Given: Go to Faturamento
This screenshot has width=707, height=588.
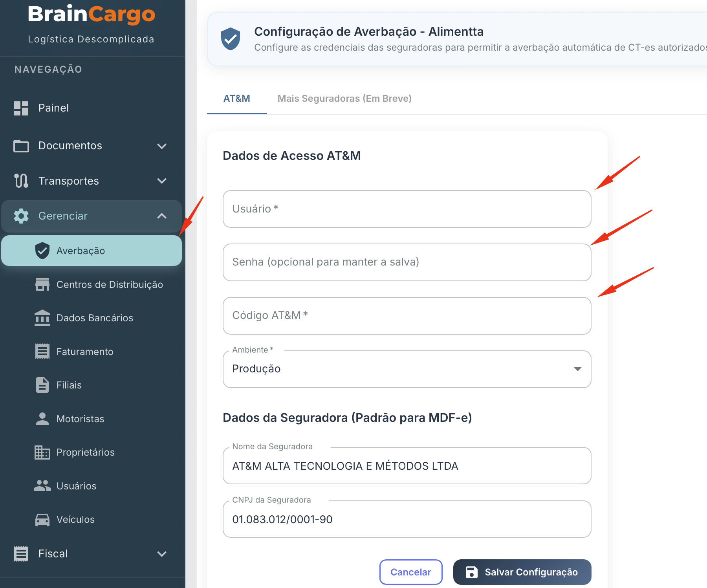Looking at the screenshot, I should tap(92, 352).
